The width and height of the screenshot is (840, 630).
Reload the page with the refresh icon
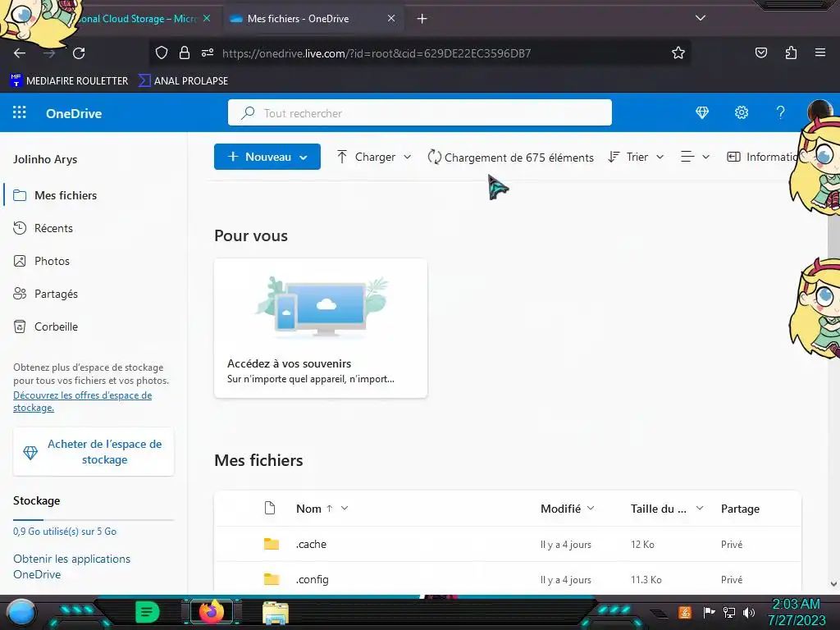click(79, 53)
